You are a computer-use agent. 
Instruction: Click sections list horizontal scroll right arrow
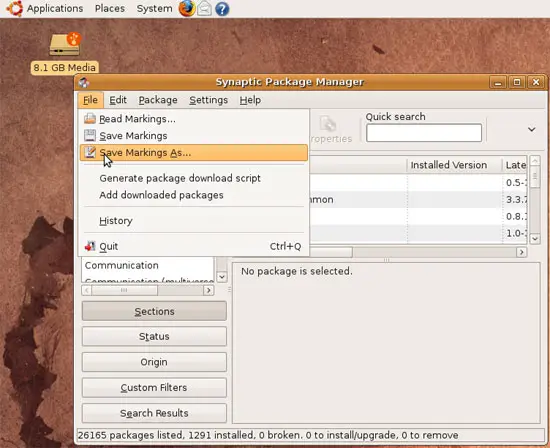[x=209, y=290]
